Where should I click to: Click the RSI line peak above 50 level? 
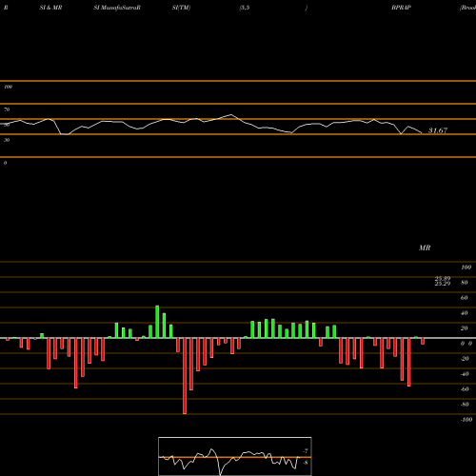coord(231,114)
